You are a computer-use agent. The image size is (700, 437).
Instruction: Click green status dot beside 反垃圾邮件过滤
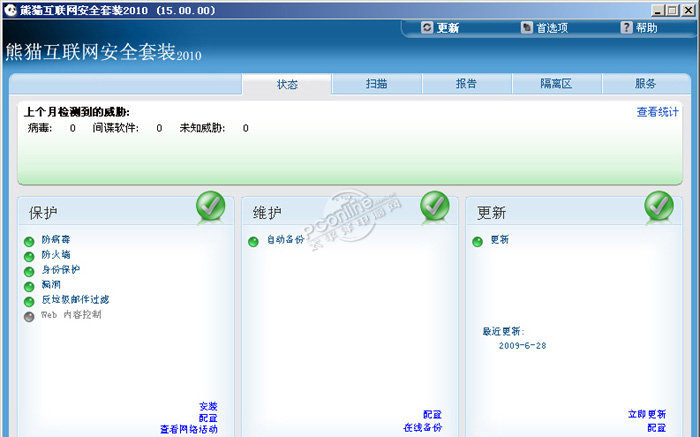pos(29,301)
